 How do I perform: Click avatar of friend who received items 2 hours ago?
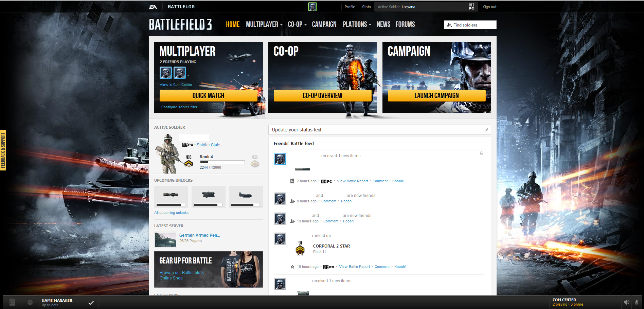280,159
